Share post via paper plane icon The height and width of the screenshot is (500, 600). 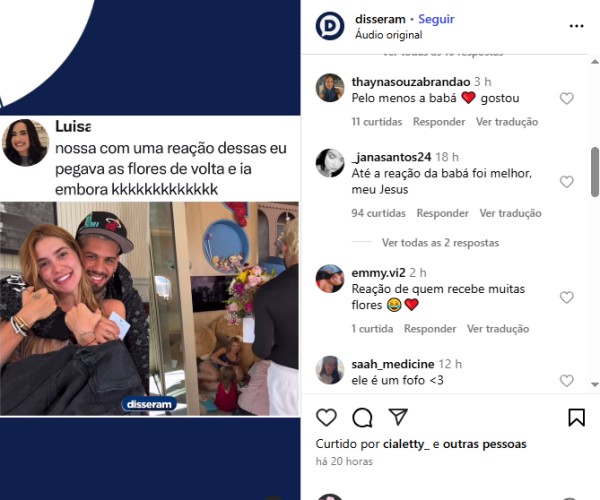pos(398,417)
